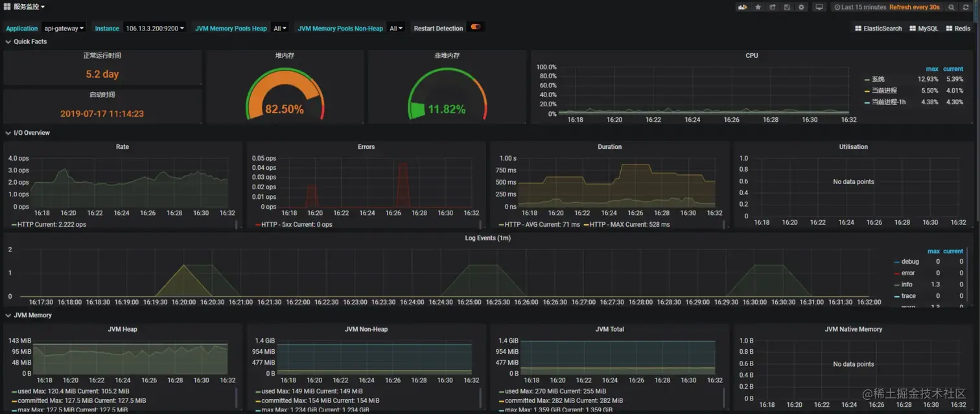
Task: Click the 2019-07-17 11:14:23 start time
Action: [102, 113]
